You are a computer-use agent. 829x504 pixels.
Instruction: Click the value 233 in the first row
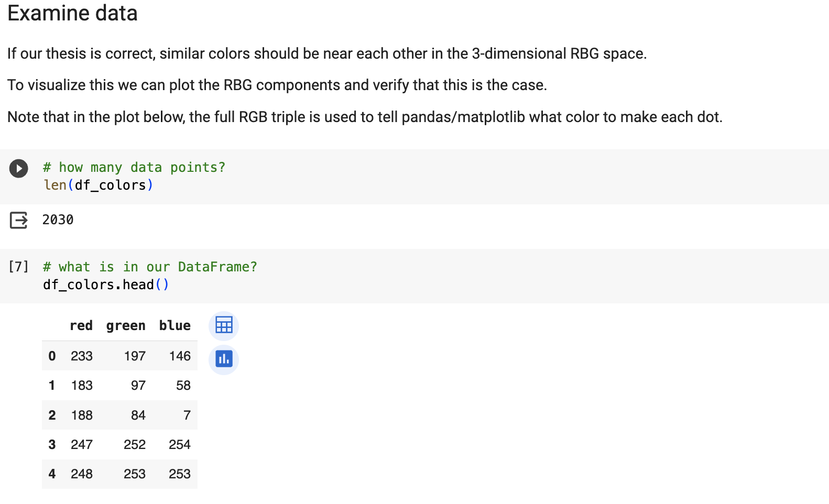tap(82, 356)
